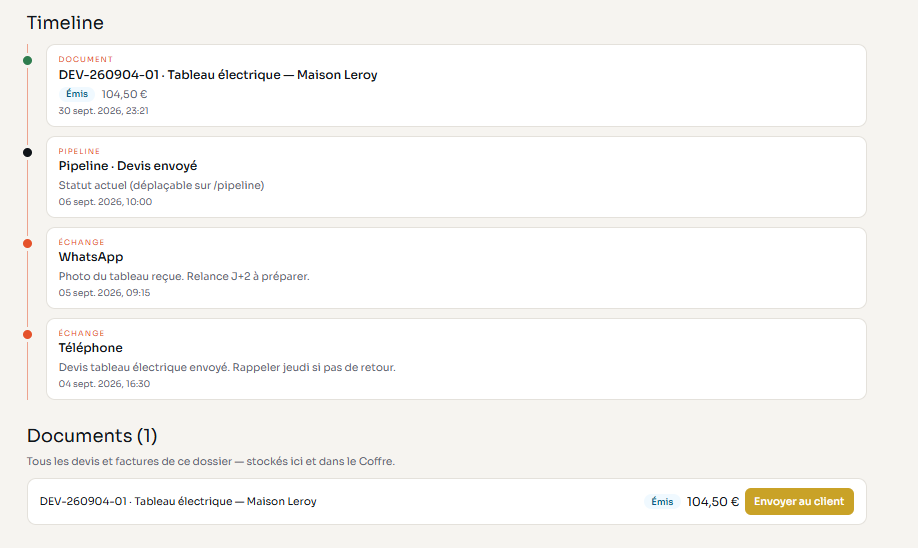This screenshot has height=548, width=918.
Task: Click 'Statut actuel (déplaçable sur /pipeline)' text
Action: (x=161, y=186)
